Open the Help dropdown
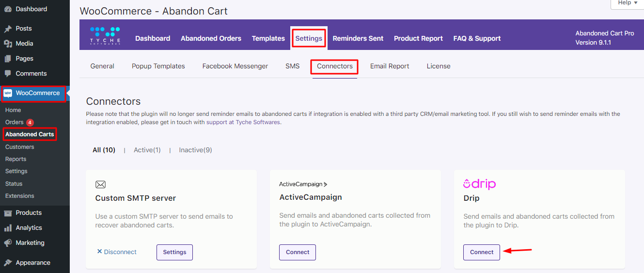644x273 pixels. (628, 3)
